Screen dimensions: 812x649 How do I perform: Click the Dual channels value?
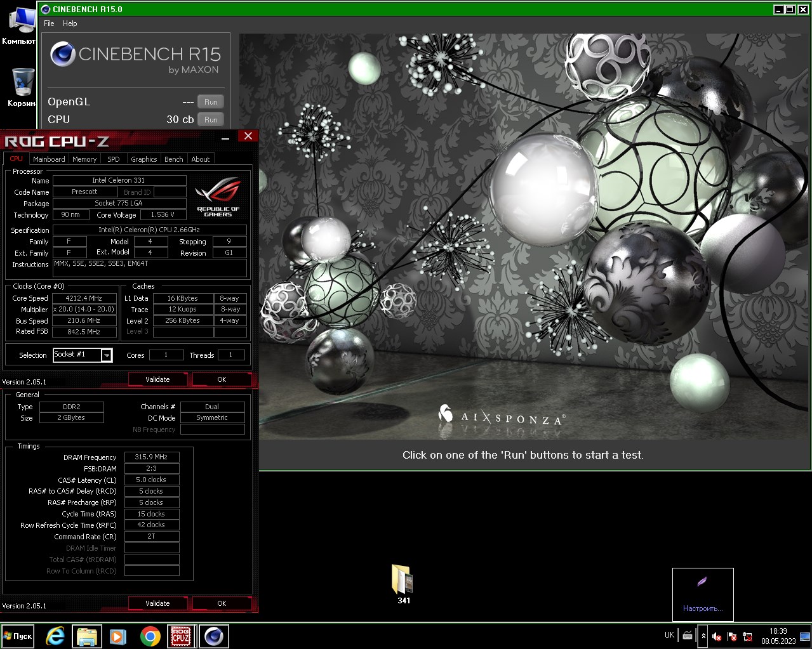(212, 407)
